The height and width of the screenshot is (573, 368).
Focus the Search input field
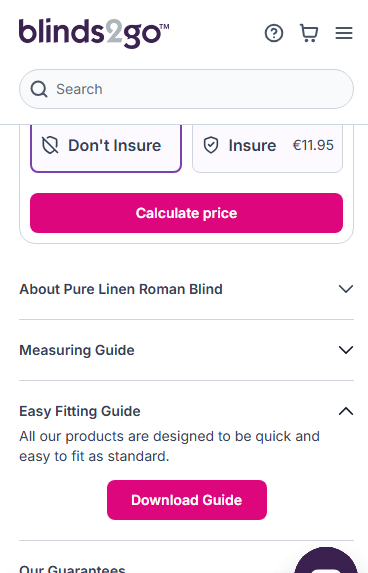[186, 89]
